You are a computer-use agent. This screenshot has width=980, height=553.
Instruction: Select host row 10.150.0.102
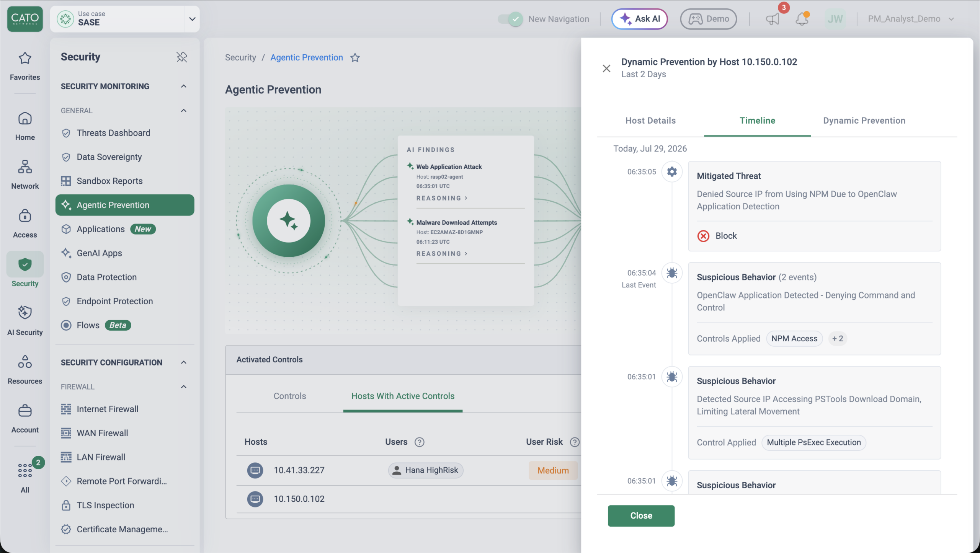point(409,499)
